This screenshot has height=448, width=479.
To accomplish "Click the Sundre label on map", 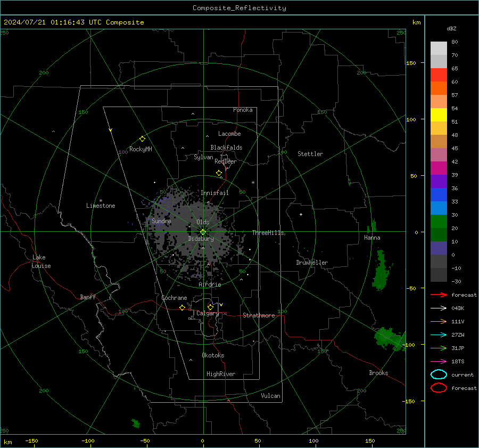I will click(x=161, y=221).
